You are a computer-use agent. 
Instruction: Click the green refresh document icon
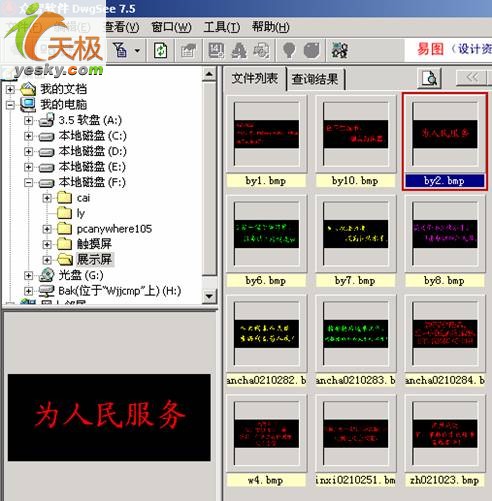(x=160, y=51)
